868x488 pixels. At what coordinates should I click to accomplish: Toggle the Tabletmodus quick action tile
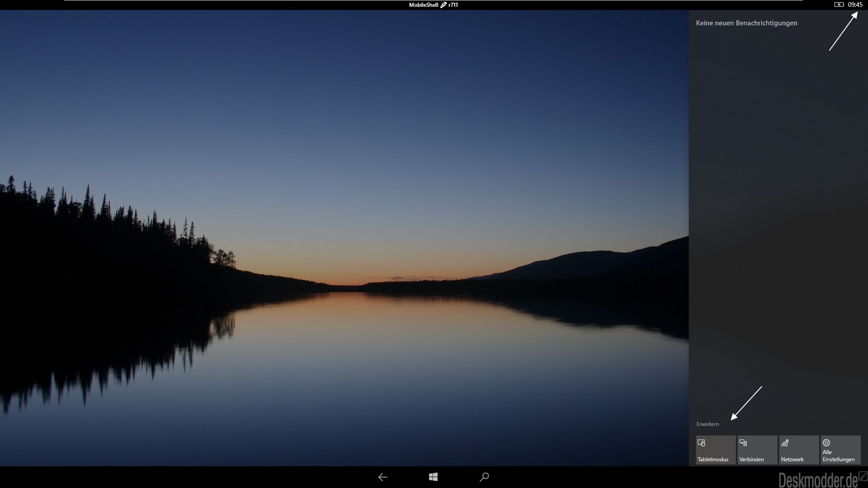pyautogui.click(x=715, y=450)
